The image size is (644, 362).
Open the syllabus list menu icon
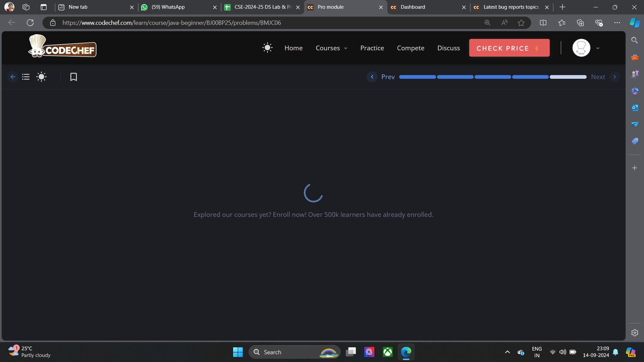coord(26,77)
